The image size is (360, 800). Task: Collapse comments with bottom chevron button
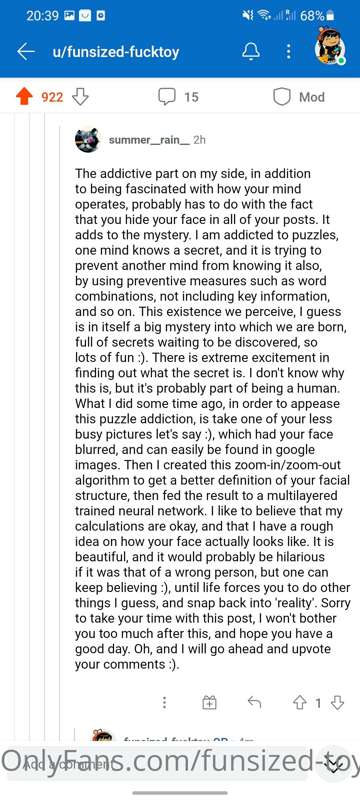(333, 765)
